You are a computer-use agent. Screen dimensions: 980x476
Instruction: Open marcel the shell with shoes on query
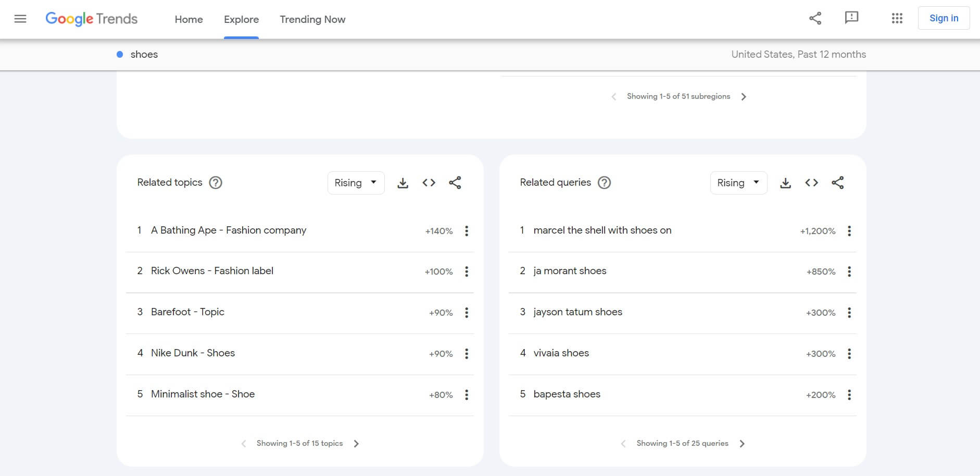pyautogui.click(x=602, y=230)
